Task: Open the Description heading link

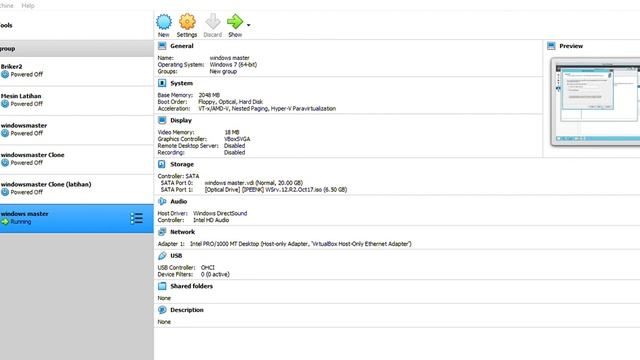Action: (x=187, y=310)
